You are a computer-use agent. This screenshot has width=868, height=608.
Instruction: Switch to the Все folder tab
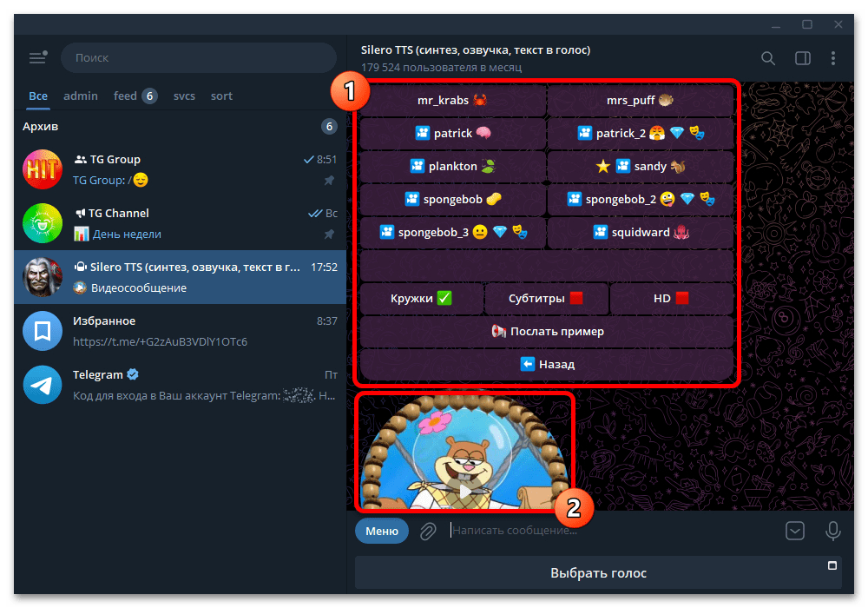point(38,96)
